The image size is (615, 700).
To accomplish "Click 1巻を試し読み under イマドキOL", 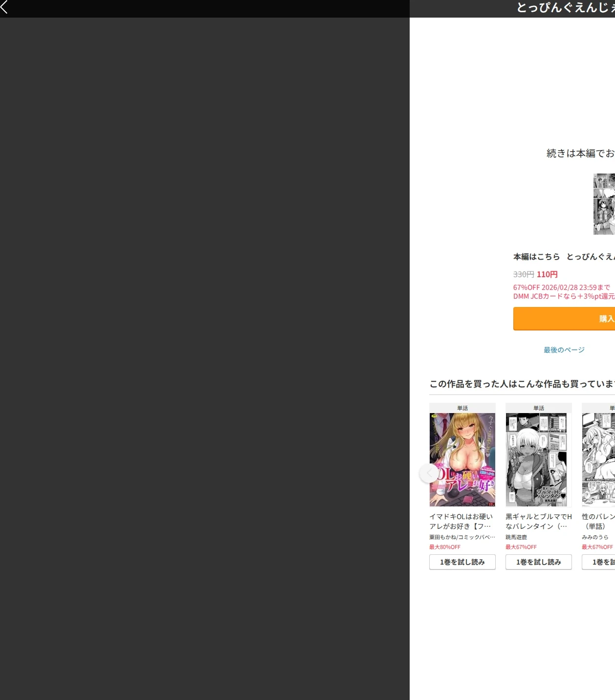I will tap(462, 562).
